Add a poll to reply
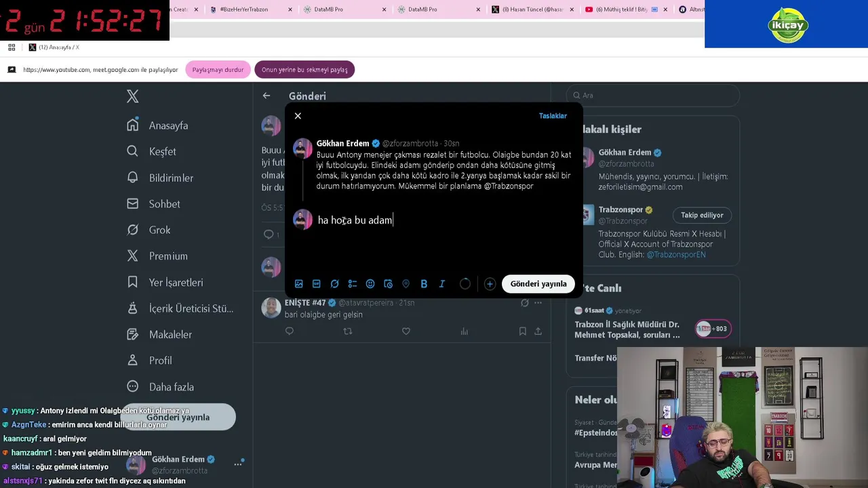This screenshot has height=488, width=868. pyautogui.click(x=353, y=284)
